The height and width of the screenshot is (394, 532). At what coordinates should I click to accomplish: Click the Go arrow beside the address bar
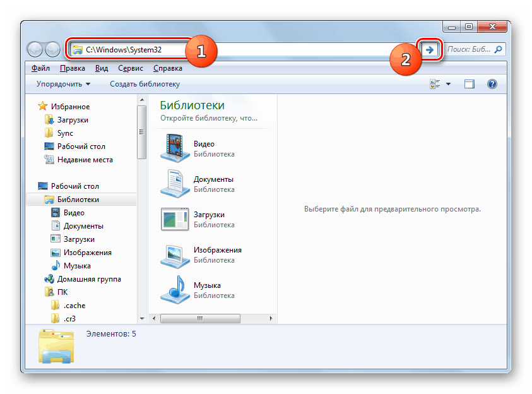(430, 50)
